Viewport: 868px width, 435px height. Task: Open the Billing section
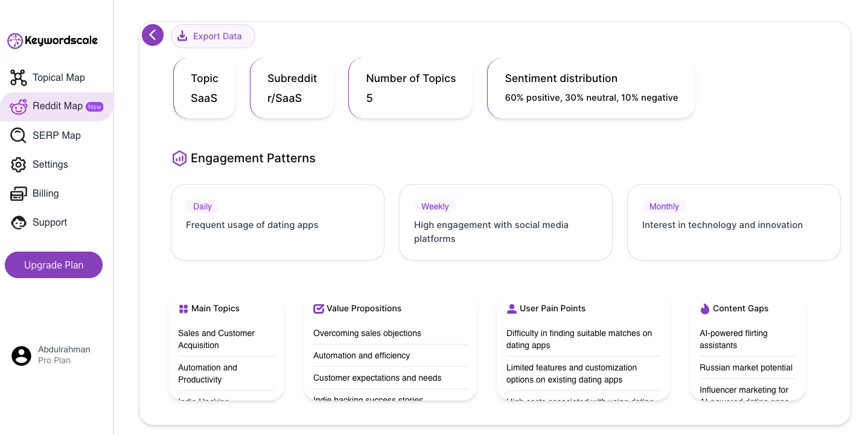pos(56,194)
